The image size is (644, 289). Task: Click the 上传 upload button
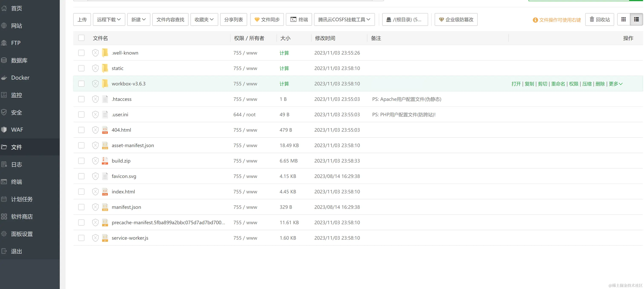pos(82,20)
